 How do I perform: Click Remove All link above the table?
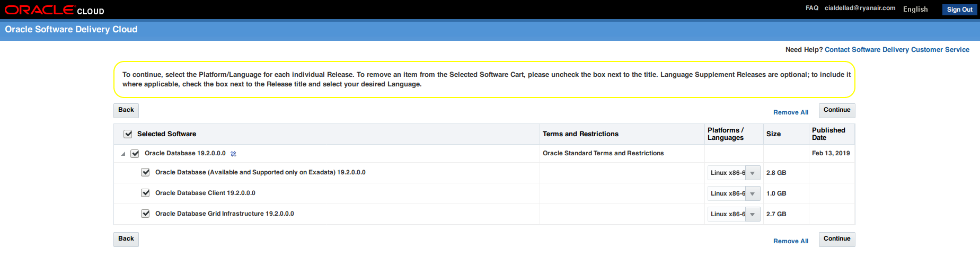(790, 112)
